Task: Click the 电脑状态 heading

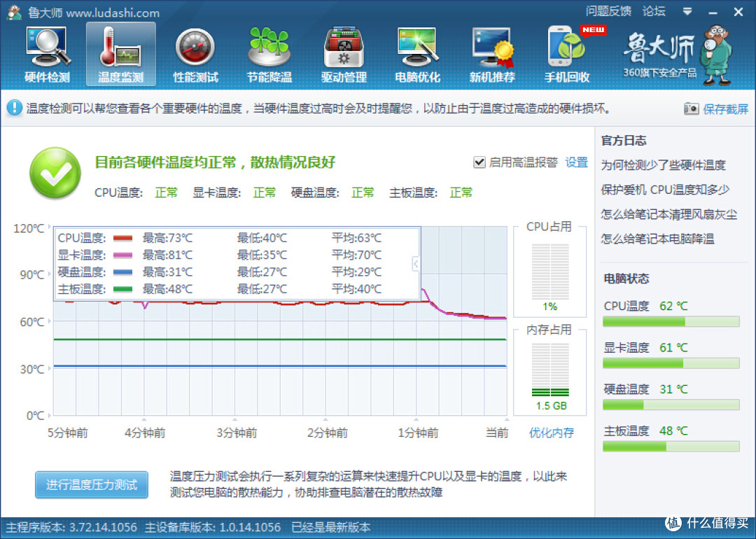Action: coord(626,279)
